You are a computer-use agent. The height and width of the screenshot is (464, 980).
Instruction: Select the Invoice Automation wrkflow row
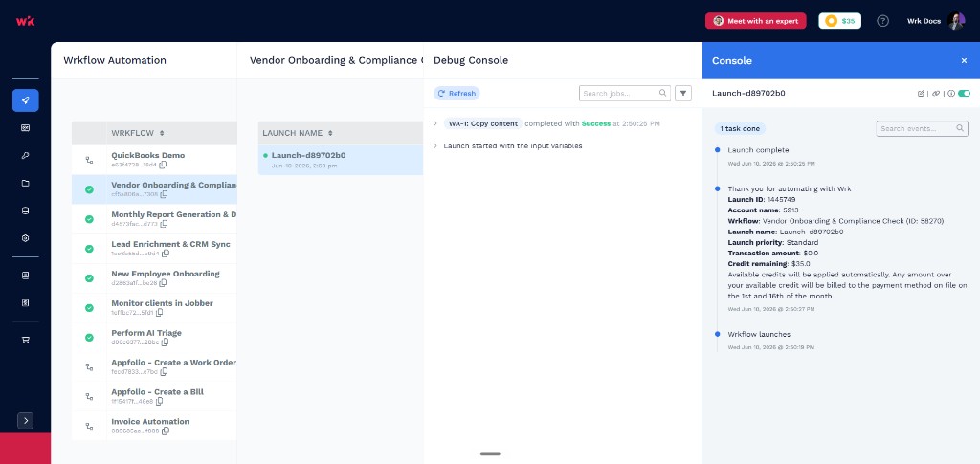click(x=154, y=426)
